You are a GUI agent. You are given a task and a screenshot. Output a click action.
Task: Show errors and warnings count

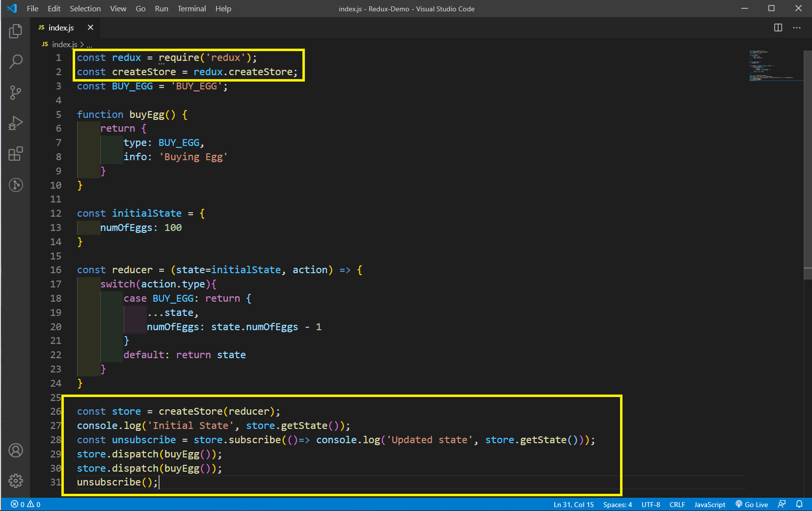pyautogui.click(x=26, y=504)
